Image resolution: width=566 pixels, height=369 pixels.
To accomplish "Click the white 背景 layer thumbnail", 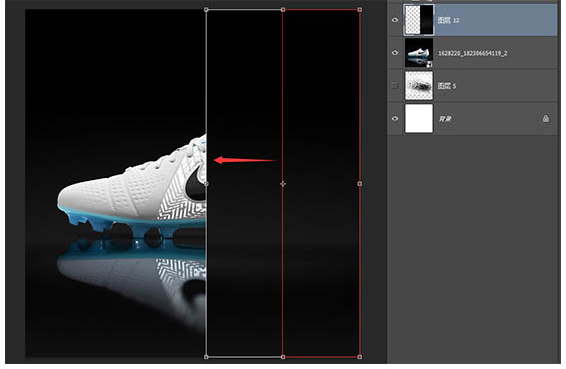I will pyautogui.click(x=419, y=118).
